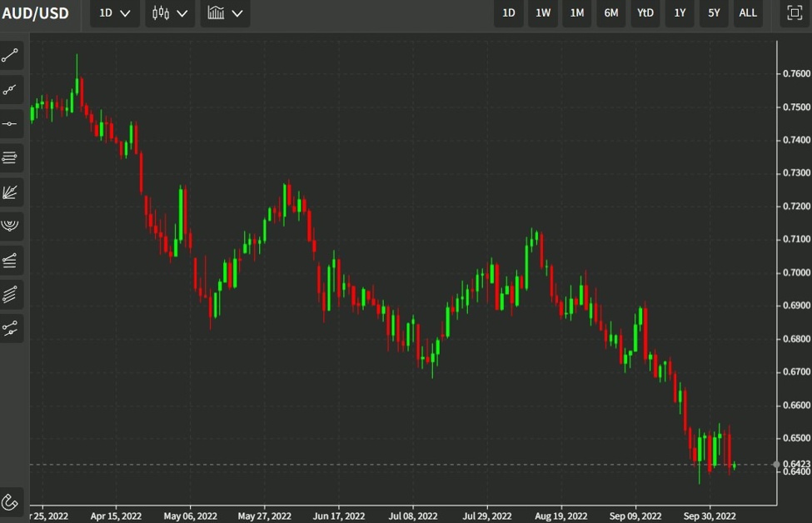Choose the Fibonacci arcs tool
812x523 pixels.
(12, 225)
